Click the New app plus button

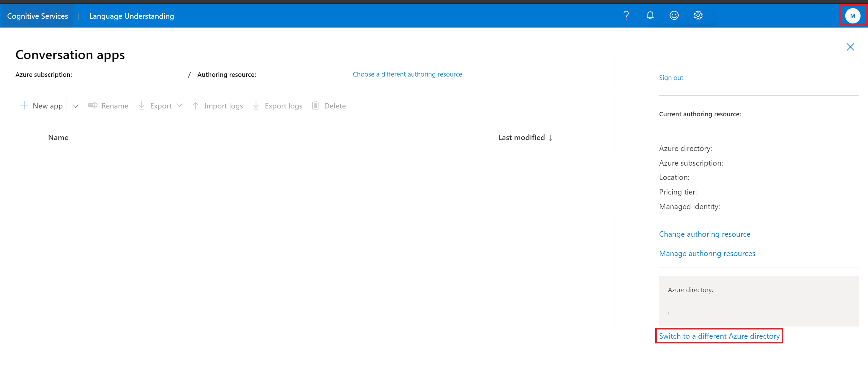41,105
